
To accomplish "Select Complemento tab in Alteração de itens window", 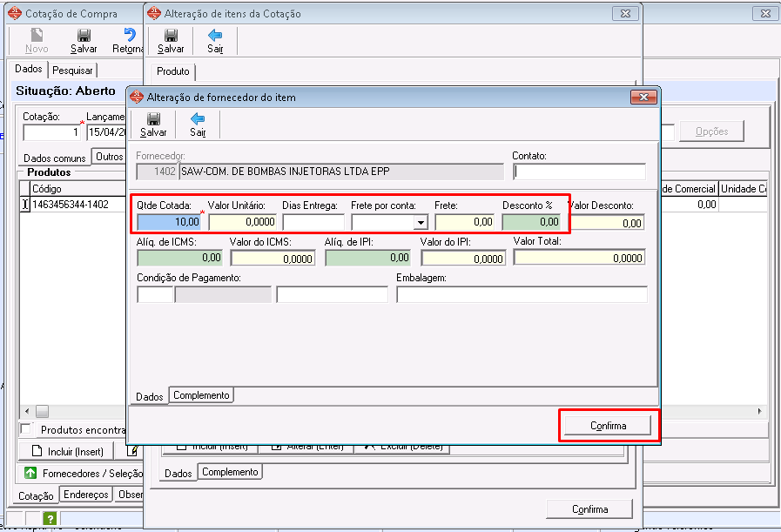I will coord(230,472).
